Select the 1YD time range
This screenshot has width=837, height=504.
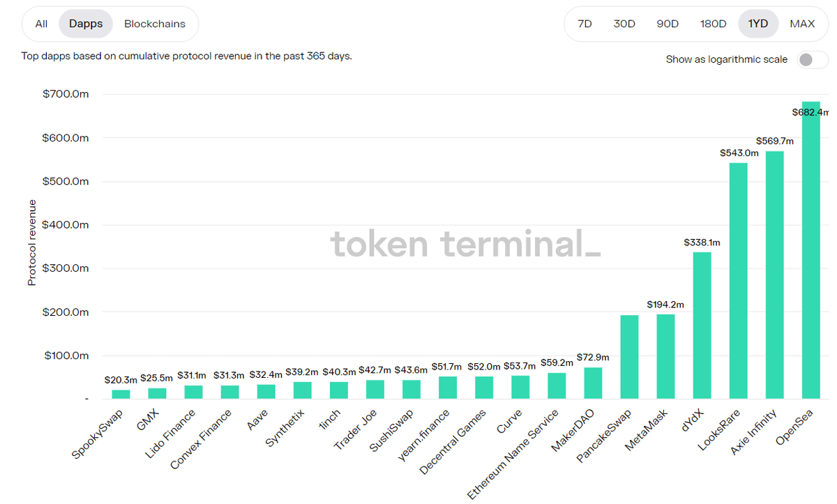click(758, 24)
